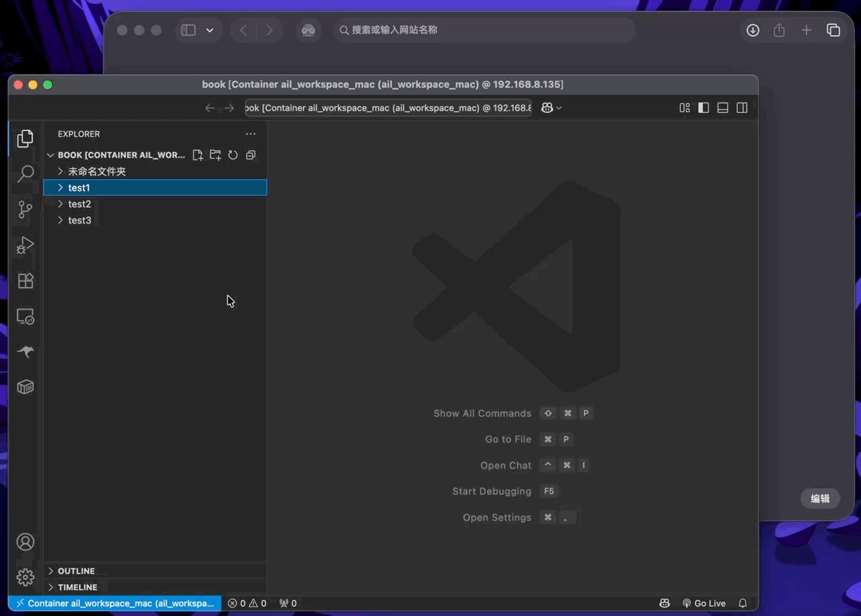Click Safari back button
Viewport: 861px width, 616px height.
tap(244, 30)
